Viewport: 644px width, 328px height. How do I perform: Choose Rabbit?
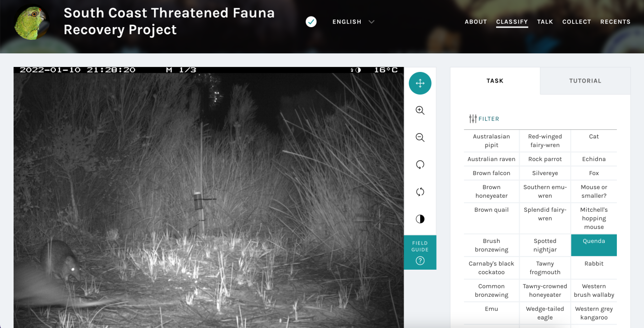pyautogui.click(x=594, y=268)
